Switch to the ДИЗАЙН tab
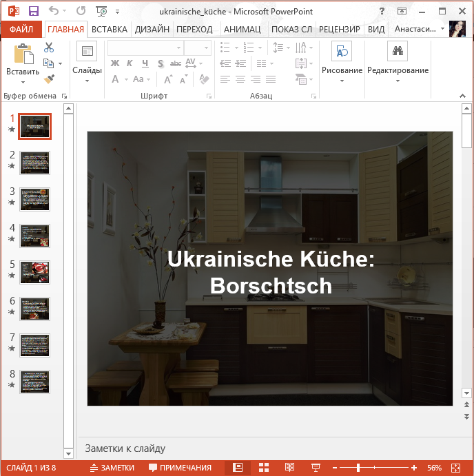This screenshot has width=474, height=476. (152, 30)
